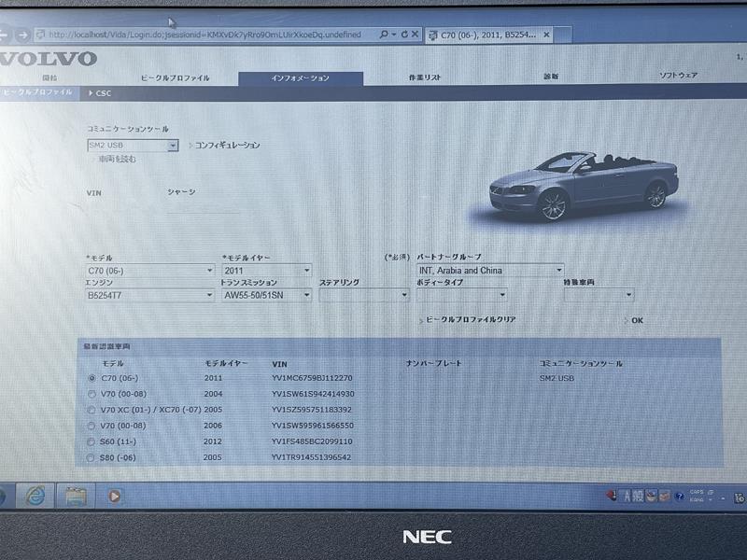Open the engine dropdown showing B5254T7
This screenshot has height=560, width=747.
[149, 295]
